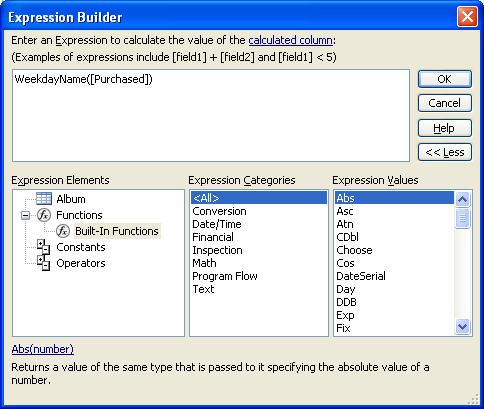Pick the Financial category

(x=213, y=237)
